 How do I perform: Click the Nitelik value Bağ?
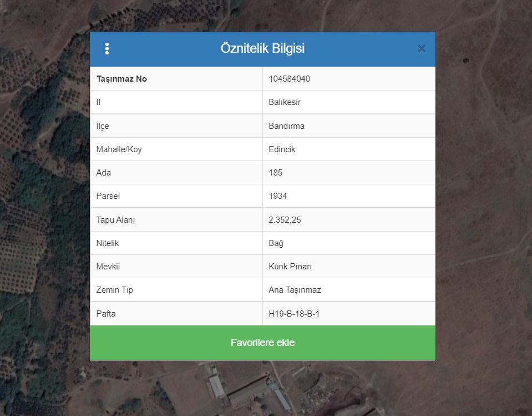(276, 243)
